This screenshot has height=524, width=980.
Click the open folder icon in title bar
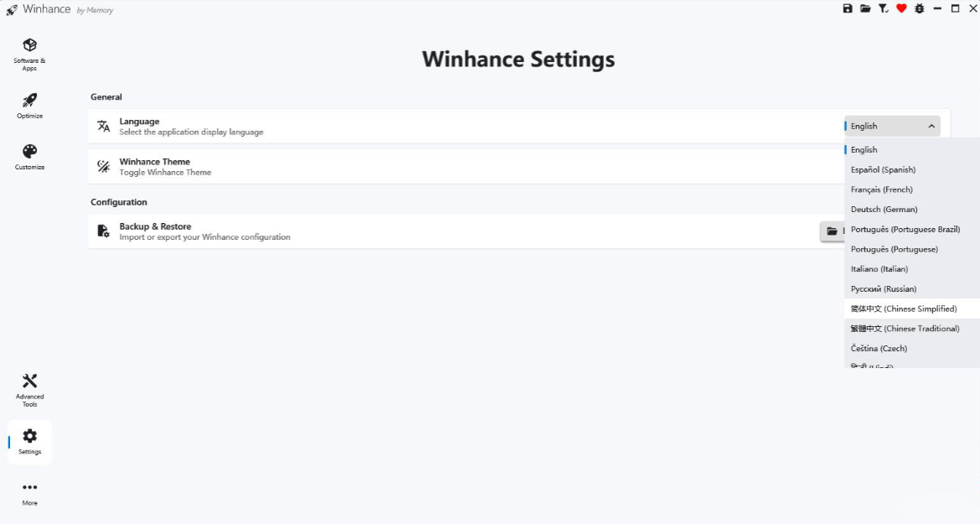click(865, 8)
